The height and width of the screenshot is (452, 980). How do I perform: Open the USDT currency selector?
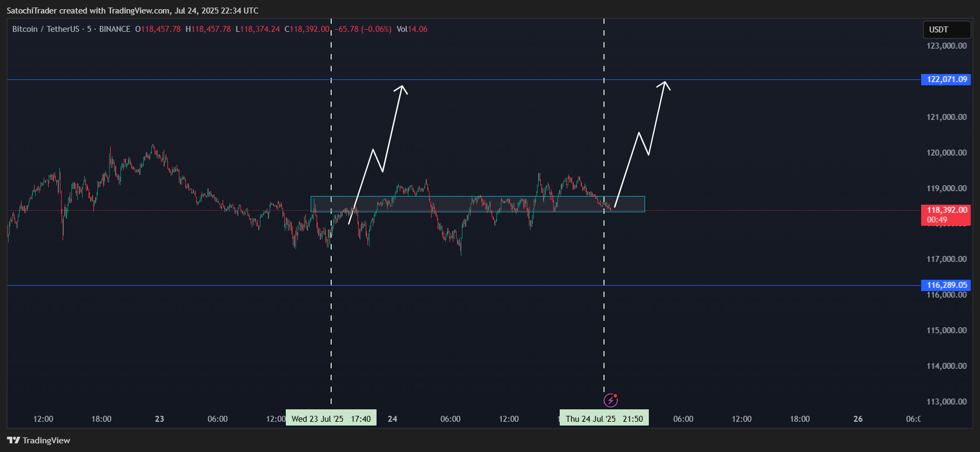click(947, 30)
